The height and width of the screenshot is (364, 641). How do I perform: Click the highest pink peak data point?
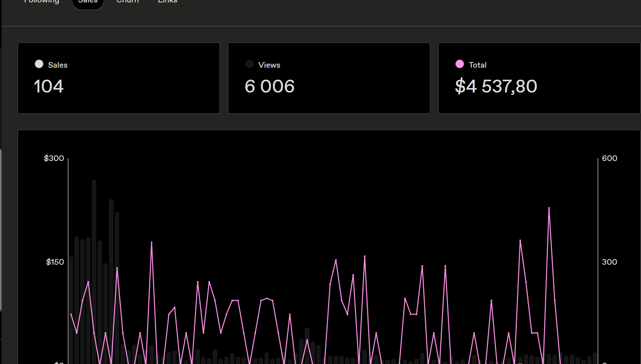click(x=549, y=208)
